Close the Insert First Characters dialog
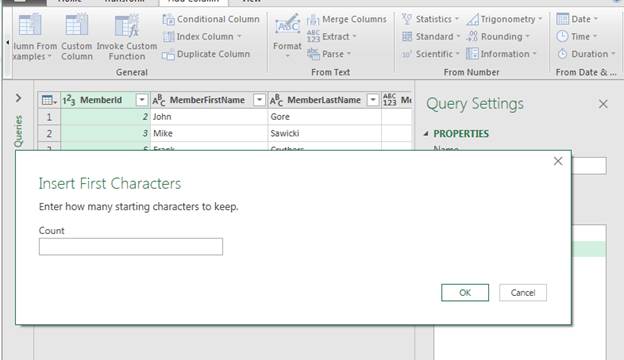624x360 pixels. [x=558, y=161]
